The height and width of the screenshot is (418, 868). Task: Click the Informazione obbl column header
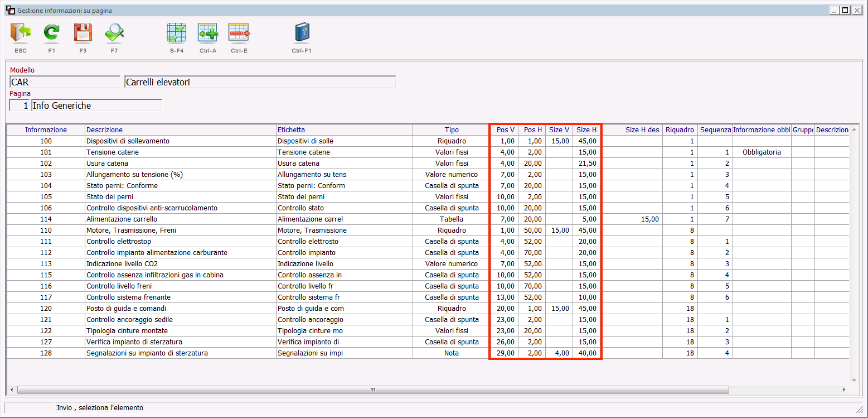(762, 130)
